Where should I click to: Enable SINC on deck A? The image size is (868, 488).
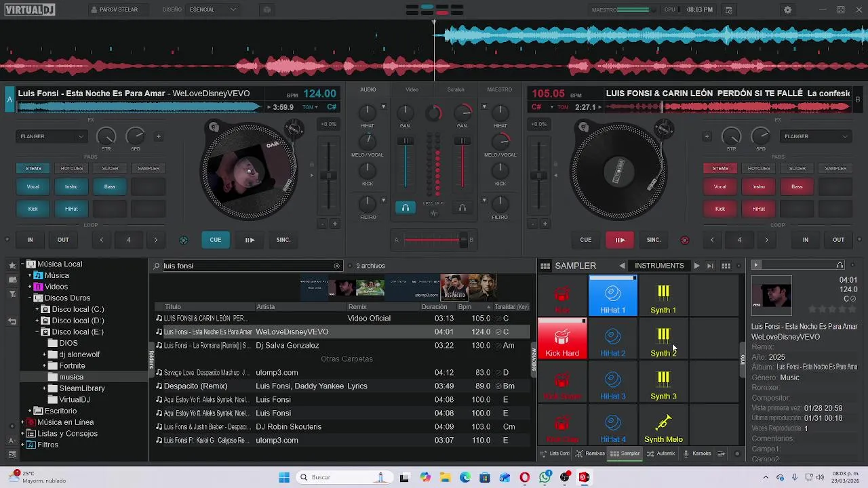[x=283, y=240]
